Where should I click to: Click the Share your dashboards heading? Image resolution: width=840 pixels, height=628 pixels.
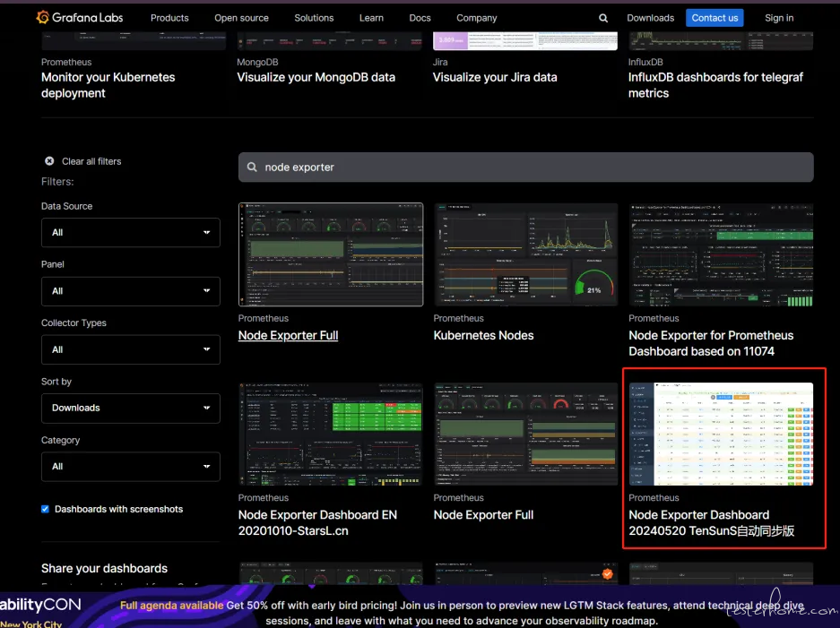coord(105,568)
